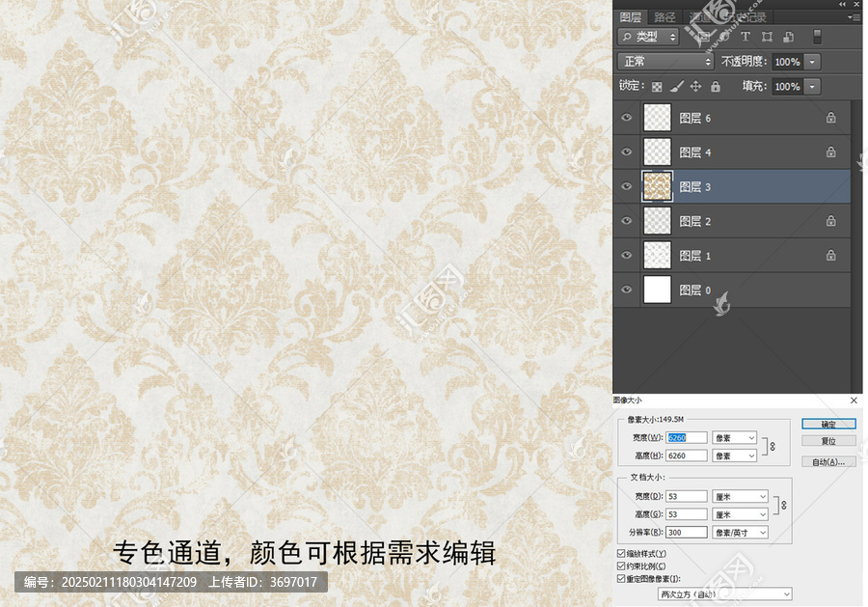Hide layer 图层 4 visibility eye

click(627, 152)
